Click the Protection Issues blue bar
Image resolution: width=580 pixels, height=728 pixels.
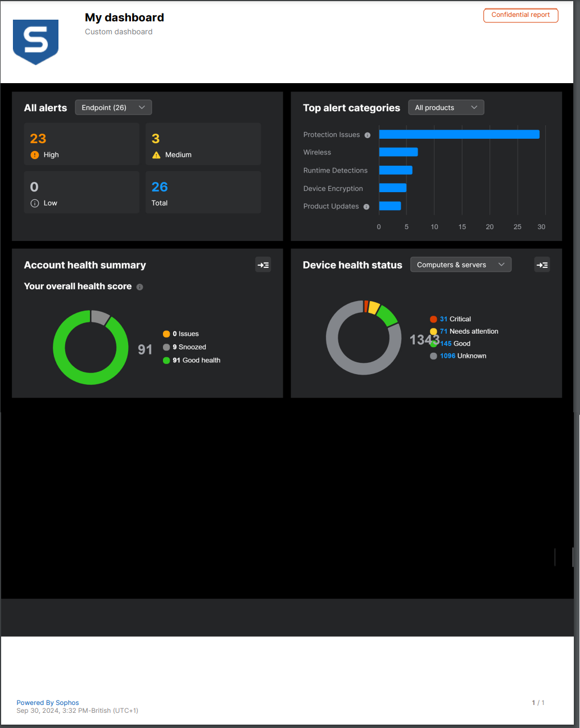point(459,135)
